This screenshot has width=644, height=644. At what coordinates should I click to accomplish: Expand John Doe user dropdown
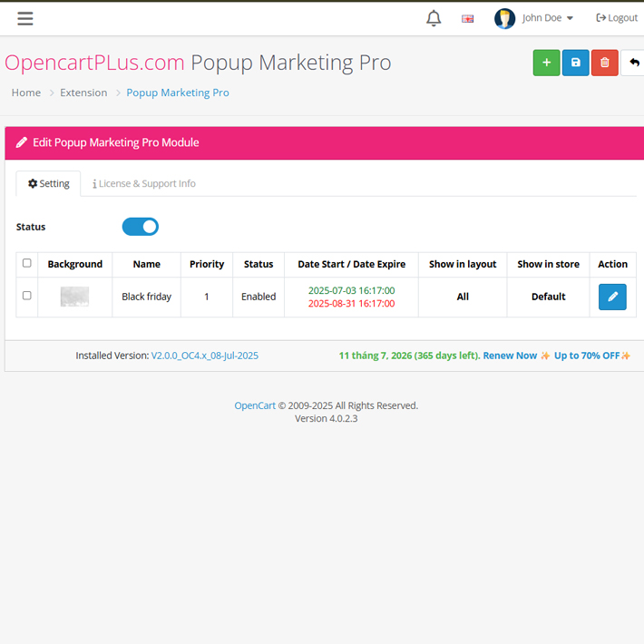click(x=548, y=18)
